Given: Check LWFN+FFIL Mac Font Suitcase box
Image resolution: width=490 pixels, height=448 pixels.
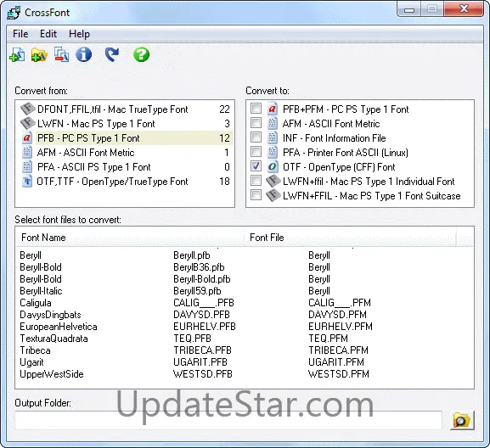Looking at the screenshot, I should 256,195.
